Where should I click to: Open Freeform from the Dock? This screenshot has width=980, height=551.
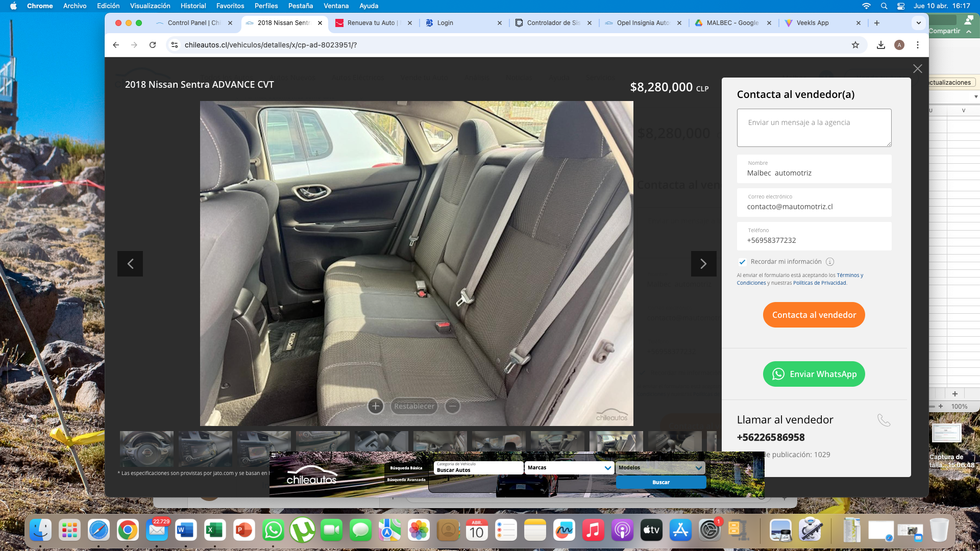click(x=564, y=531)
